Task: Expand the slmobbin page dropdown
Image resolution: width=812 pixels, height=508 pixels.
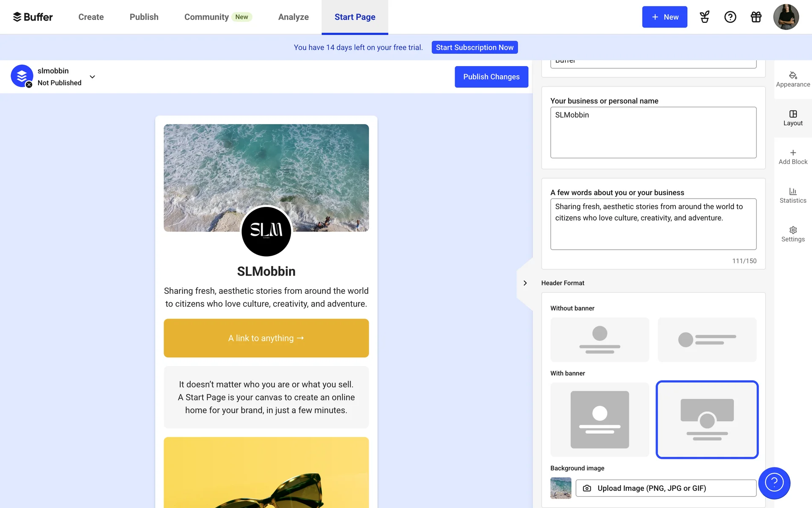Action: [92, 77]
